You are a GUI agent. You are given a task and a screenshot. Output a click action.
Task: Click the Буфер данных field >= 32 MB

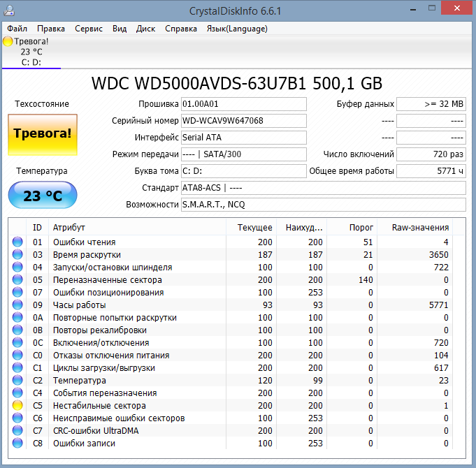[x=431, y=104]
